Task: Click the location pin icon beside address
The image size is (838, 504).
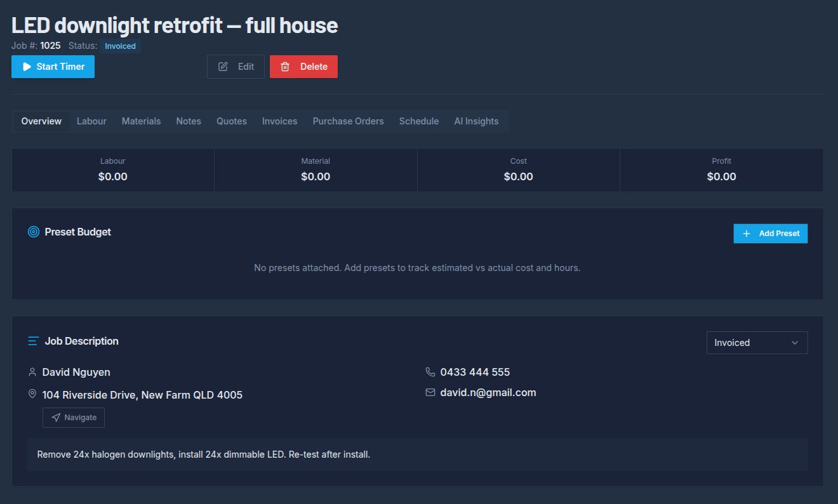Action: pos(32,394)
